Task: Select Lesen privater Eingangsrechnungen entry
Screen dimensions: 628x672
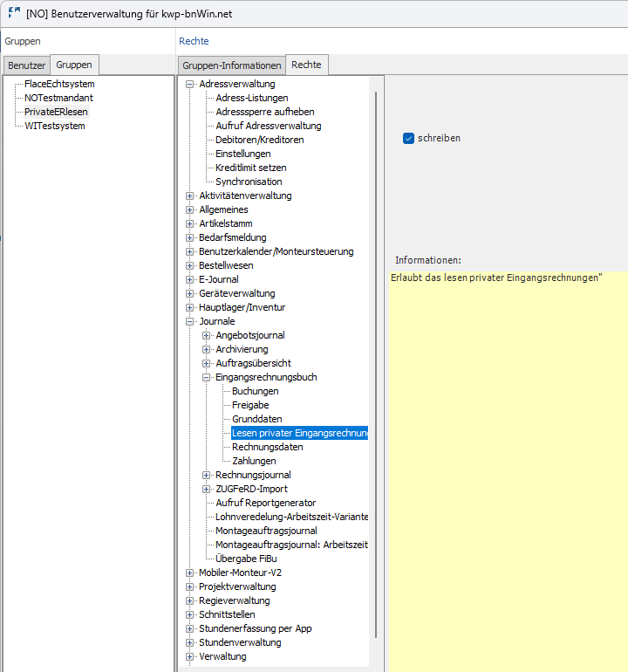Action: pyautogui.click(x=300, y=433)
